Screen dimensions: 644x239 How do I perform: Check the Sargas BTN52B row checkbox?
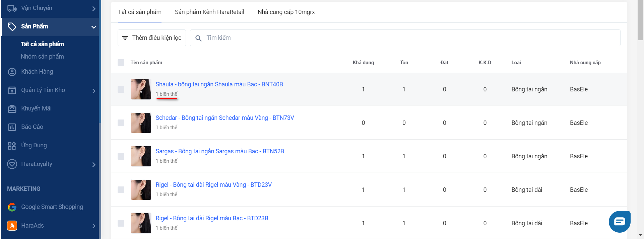(x=121, y=156)
